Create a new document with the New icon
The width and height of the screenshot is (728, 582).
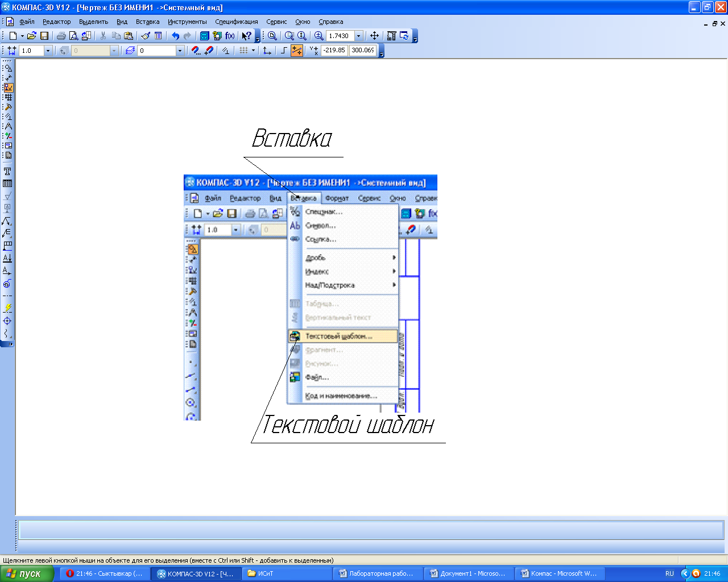13,36
